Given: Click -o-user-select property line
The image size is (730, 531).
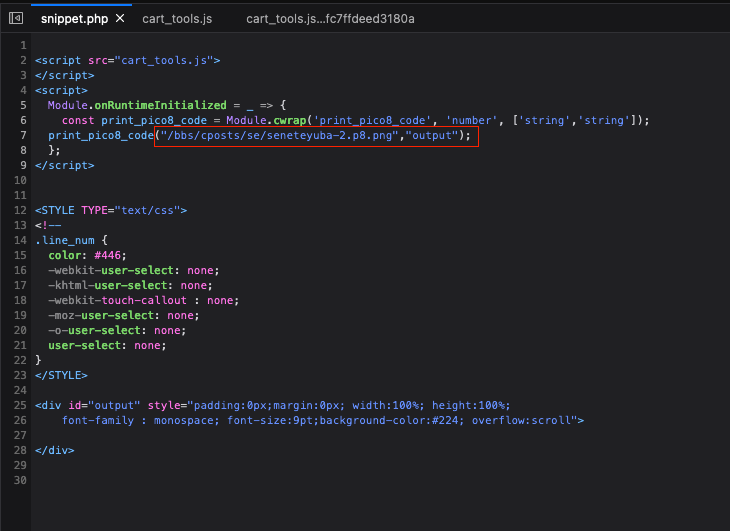Looking at the screenshot, I should pos(117,330).
